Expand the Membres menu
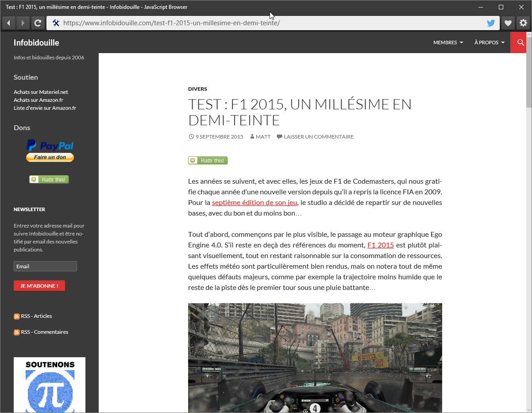The width and height of the screenshot is (532, 413). [448, 42]
